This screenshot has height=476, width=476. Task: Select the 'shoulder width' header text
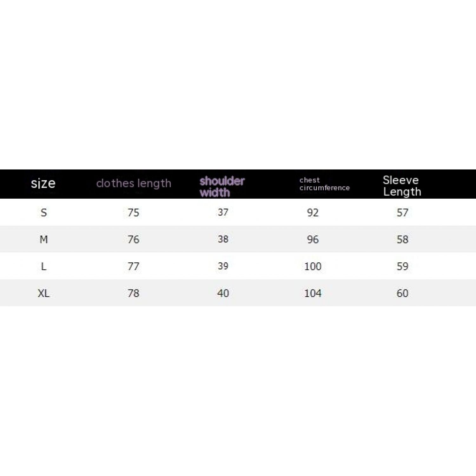pos(222,187)
